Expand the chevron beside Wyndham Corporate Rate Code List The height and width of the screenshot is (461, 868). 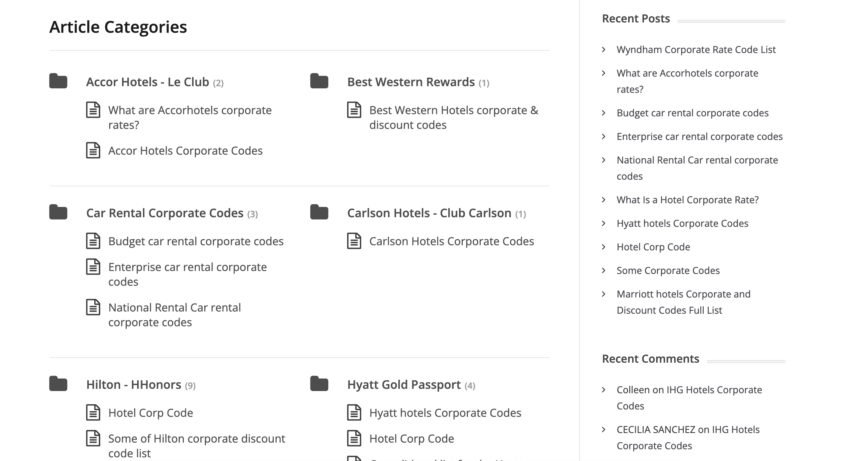(x=604, y=49)
